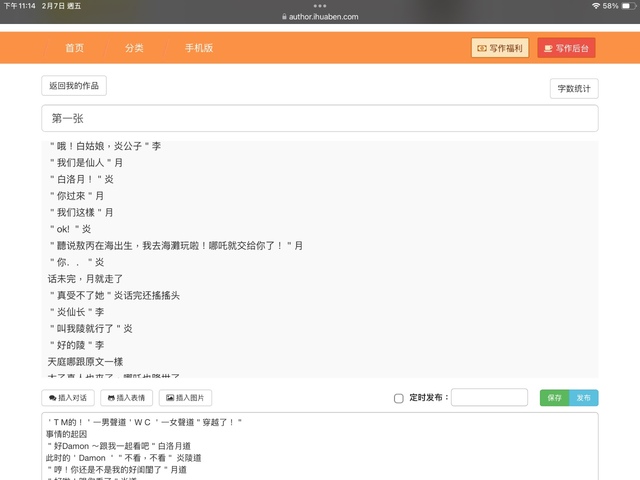Switch to 手机版 mobile version

pyautogui.click(x=198, y=48)
